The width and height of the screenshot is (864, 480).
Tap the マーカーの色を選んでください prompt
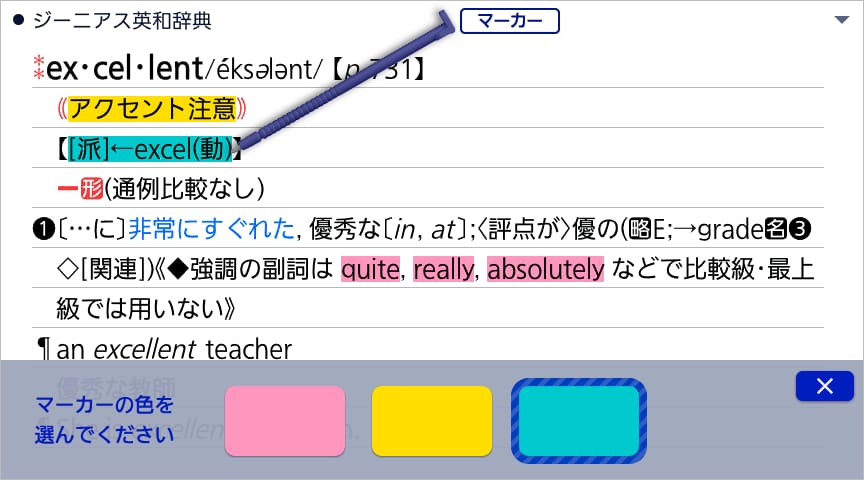pyautogui.click(x=105, y=419)
